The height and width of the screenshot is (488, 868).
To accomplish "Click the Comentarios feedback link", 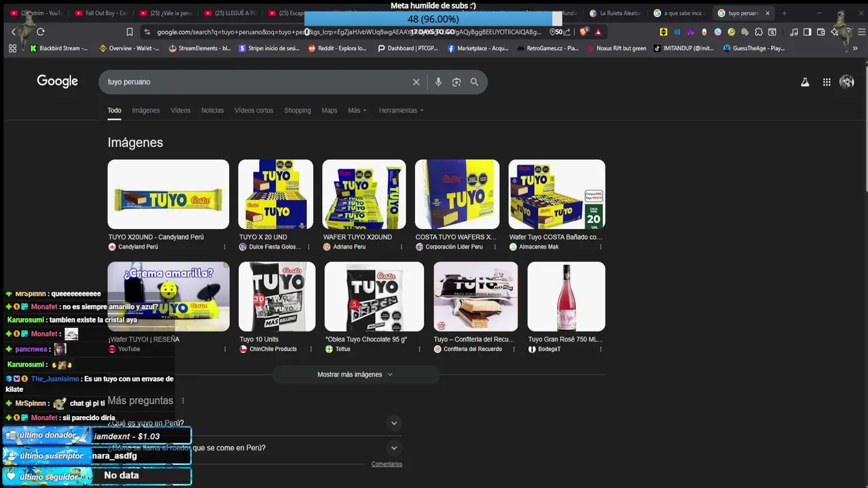I will (387, 464).
